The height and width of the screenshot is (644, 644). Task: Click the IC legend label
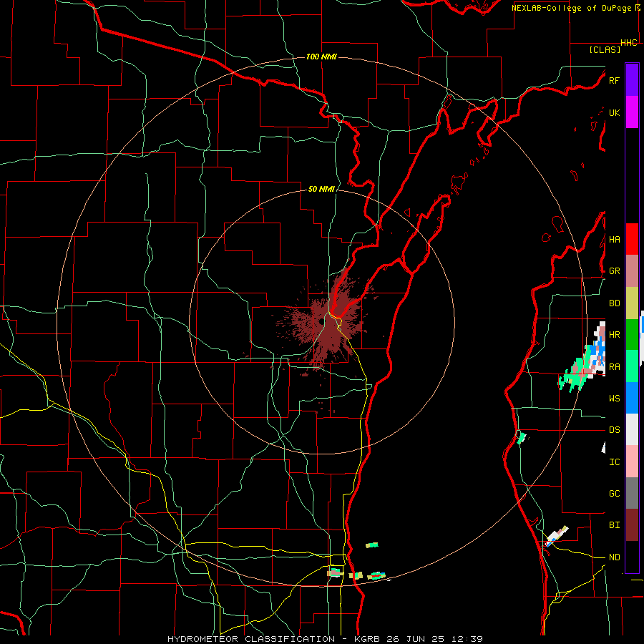click(614, 462)
